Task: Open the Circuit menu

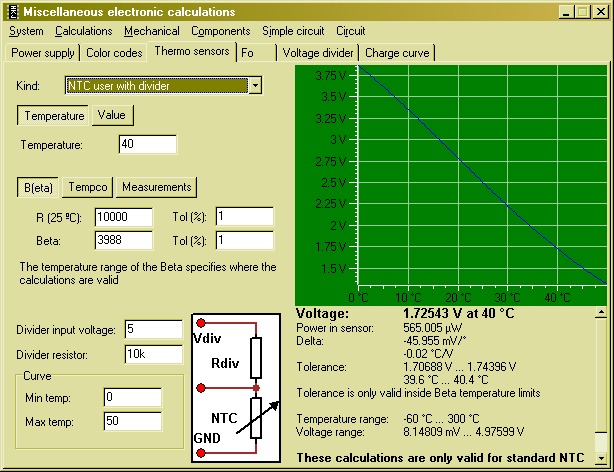Action: pos(350,31)
